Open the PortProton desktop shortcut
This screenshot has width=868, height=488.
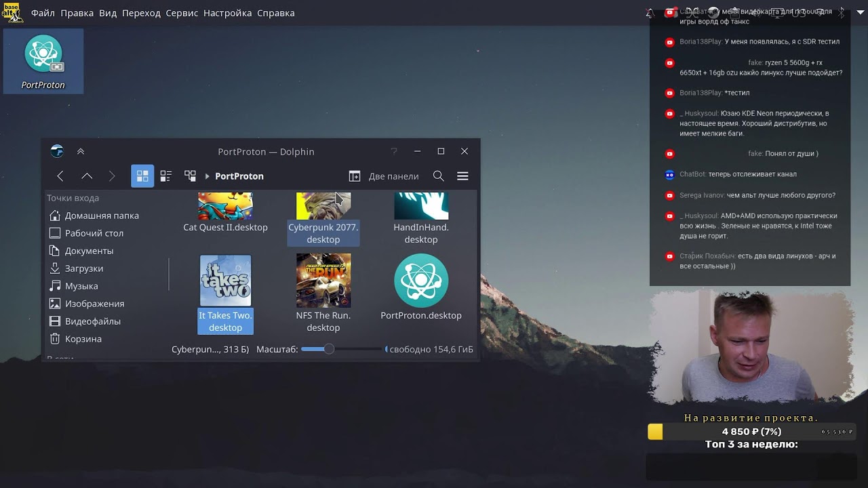[43, 62]
